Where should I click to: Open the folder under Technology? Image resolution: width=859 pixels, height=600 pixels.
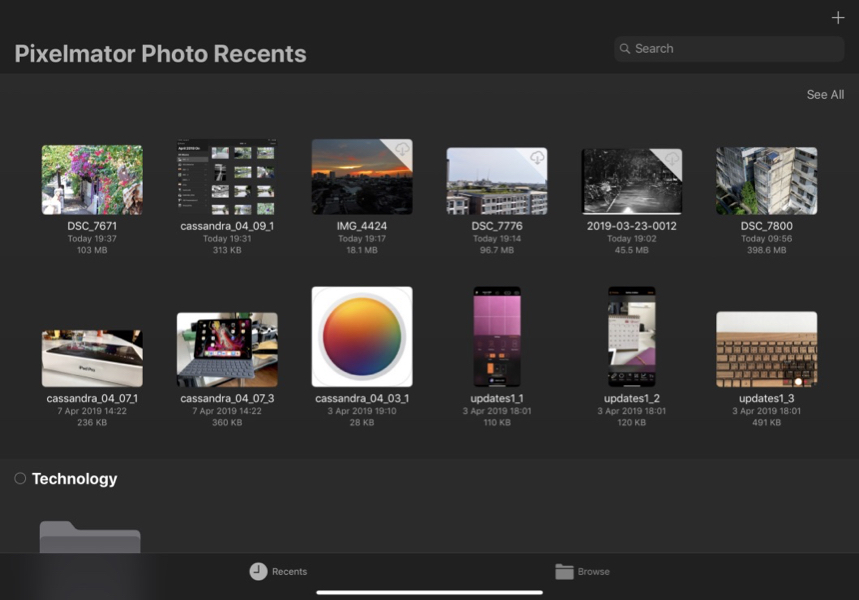(90, 537)
